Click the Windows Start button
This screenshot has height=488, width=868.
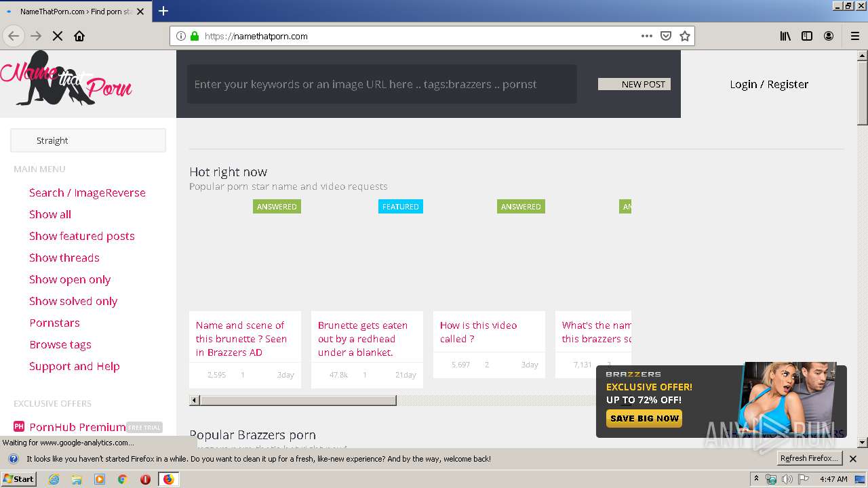(x=19, y=479)
